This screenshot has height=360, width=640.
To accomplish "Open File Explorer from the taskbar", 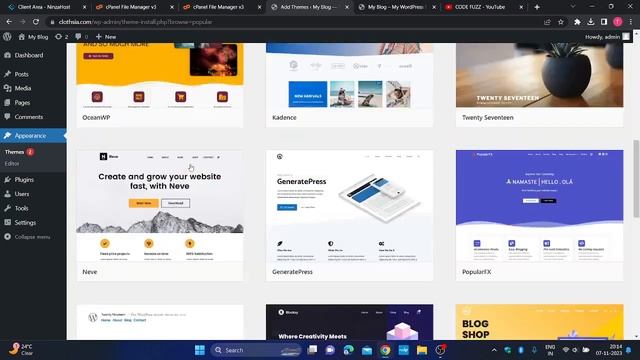I will coord(422,350).
